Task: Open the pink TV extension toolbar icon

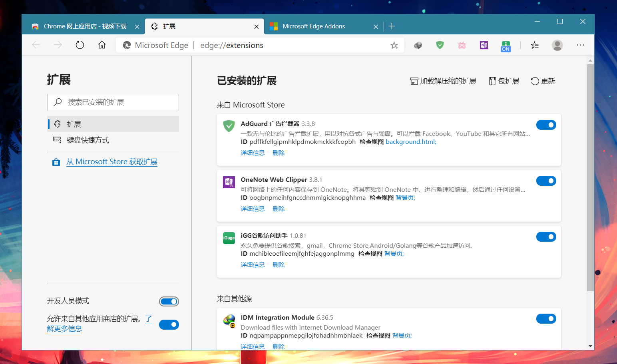Action: [462, 45]
